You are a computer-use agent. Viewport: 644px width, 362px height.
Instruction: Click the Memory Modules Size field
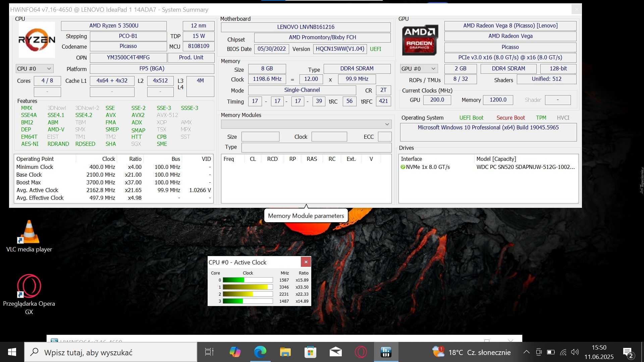260,137
